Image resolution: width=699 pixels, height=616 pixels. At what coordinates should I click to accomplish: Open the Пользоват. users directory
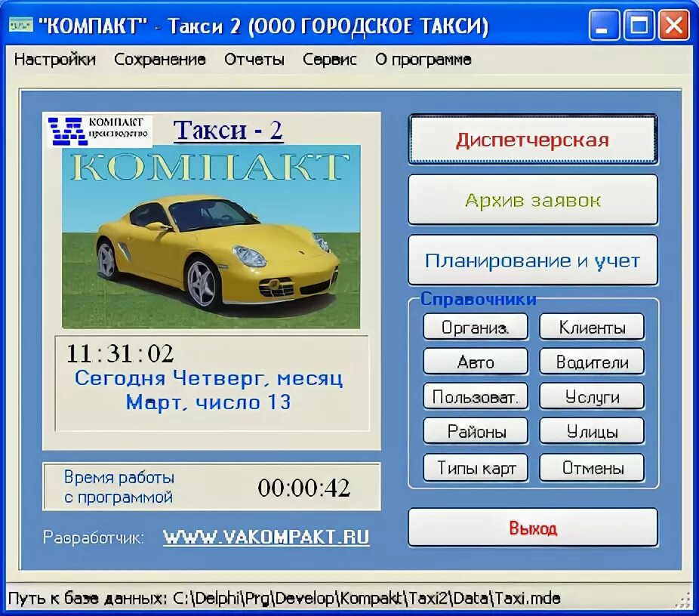tap(474, 396)
